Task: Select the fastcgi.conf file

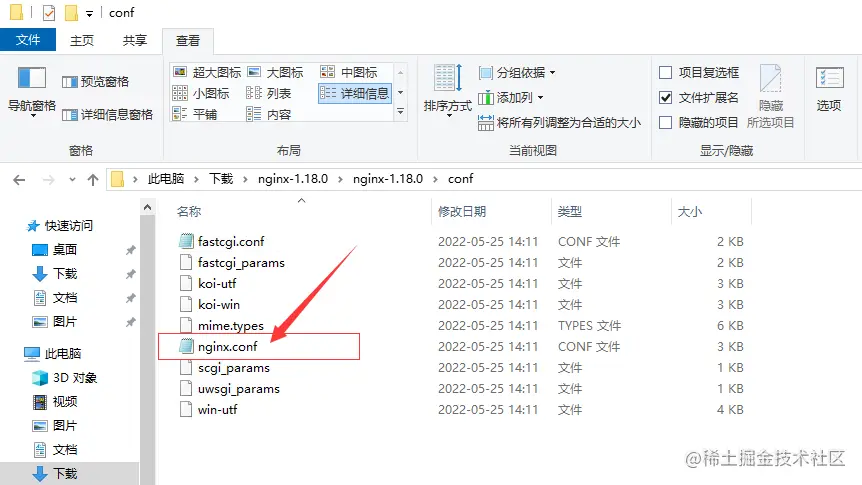Action: [x=231, y=241]
